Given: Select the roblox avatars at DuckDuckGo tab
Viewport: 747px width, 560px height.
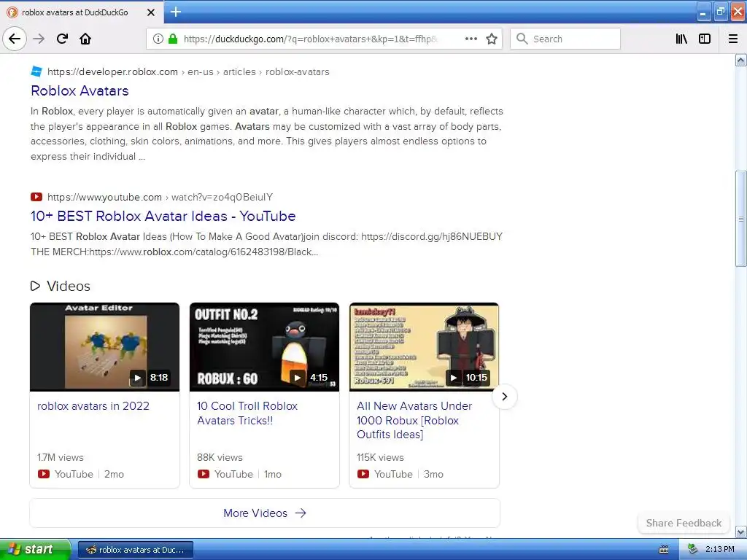Looking at the screenshot, I should pyautogui.click(x=82, y=12).
